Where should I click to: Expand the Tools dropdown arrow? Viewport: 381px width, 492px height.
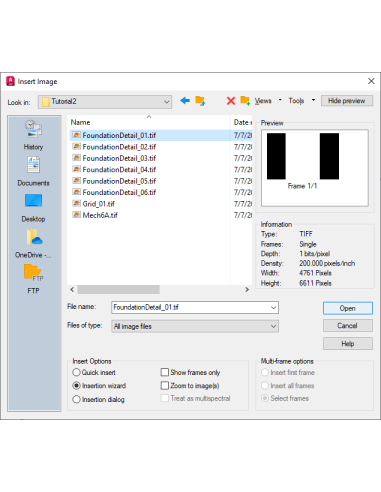(313, 100)
